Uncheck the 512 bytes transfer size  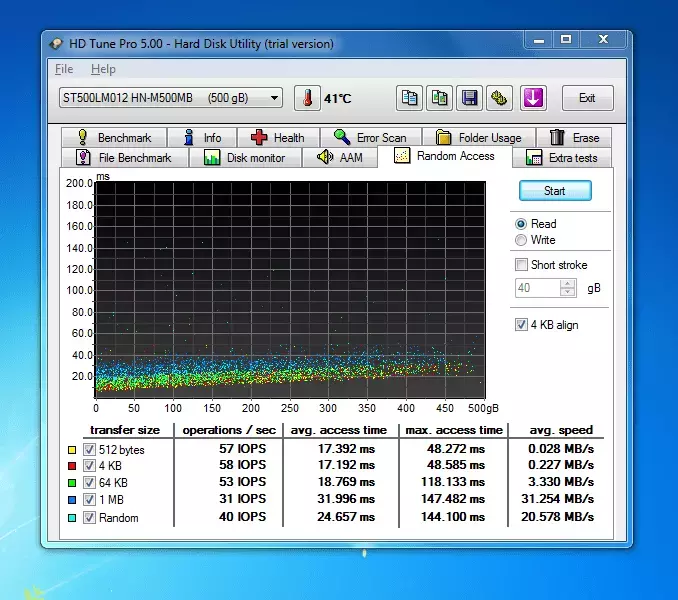(x=90, y=450)
